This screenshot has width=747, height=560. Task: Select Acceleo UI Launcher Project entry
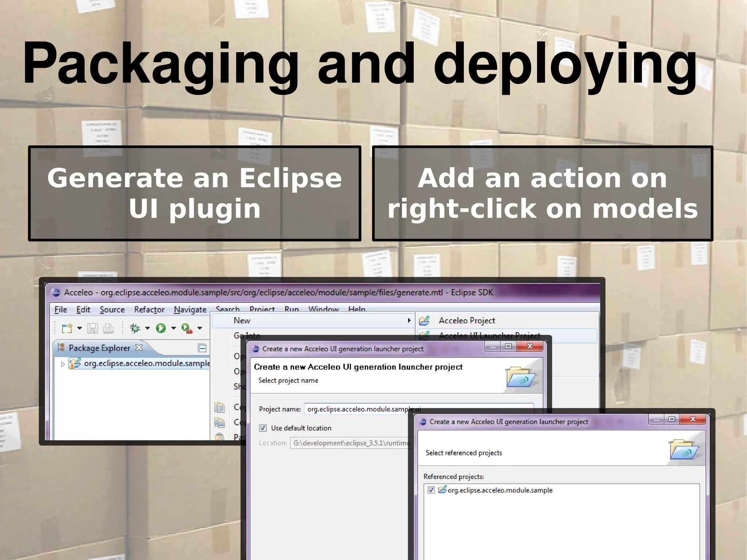point(489,335)
